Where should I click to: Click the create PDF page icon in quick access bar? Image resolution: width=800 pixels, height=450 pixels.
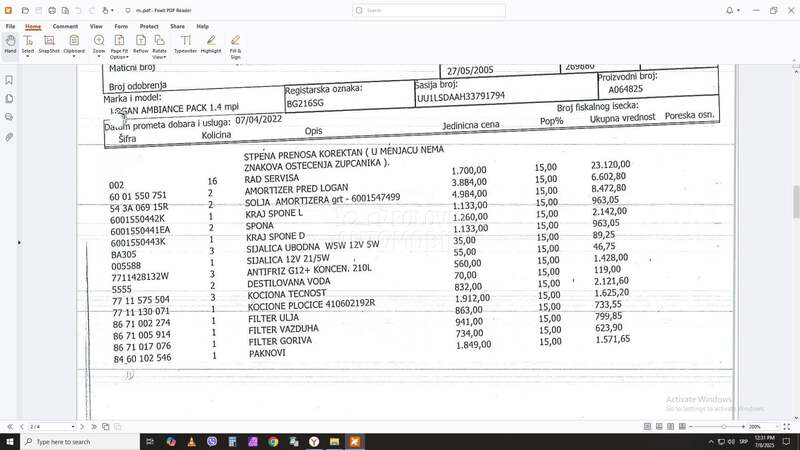[x=65, y=10]
